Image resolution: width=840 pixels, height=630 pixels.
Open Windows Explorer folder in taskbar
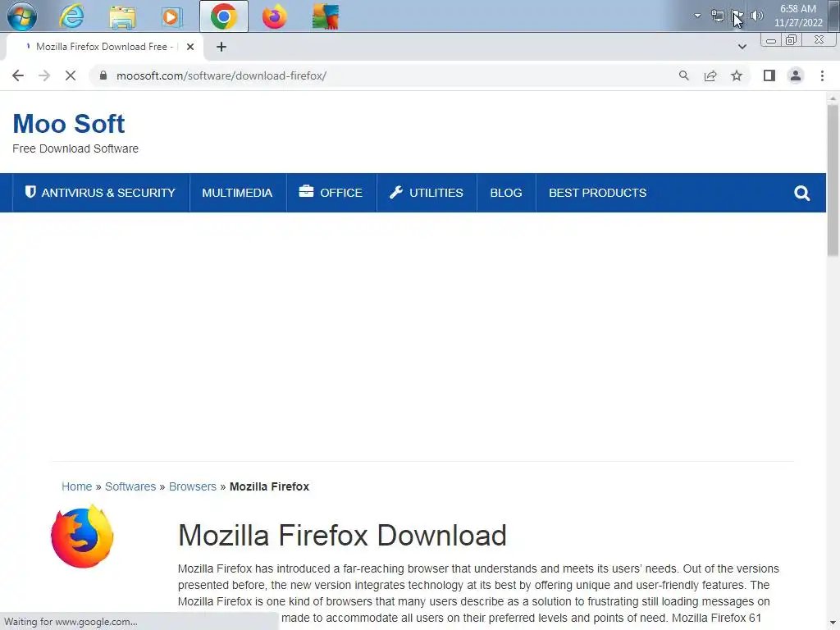122,16
